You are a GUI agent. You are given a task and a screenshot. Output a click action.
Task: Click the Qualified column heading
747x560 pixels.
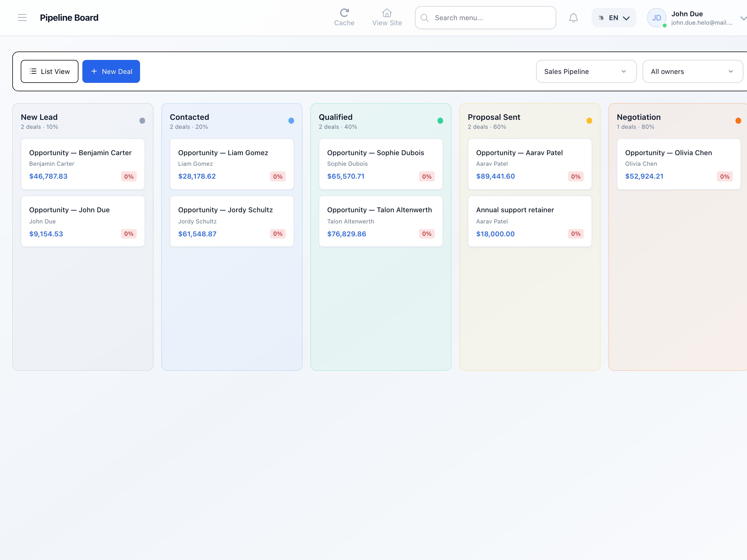click(x=336, y=117)
